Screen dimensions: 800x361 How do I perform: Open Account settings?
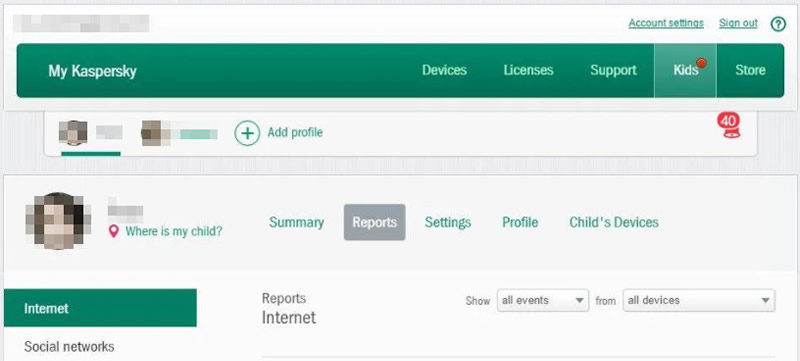point(666,23)
